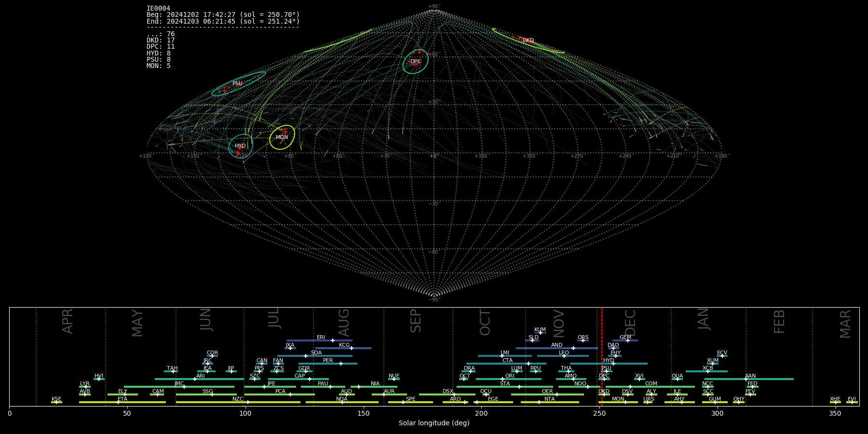The height and width of the screenshot is (434, 868).
Task: Click the CTA shower label in timeline
Action: point(507,361)
